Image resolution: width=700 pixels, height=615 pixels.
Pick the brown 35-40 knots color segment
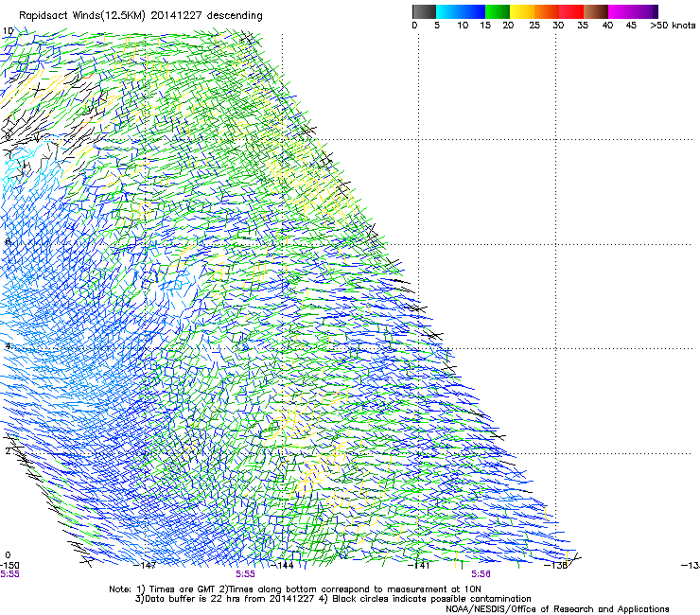click(596, 11)
